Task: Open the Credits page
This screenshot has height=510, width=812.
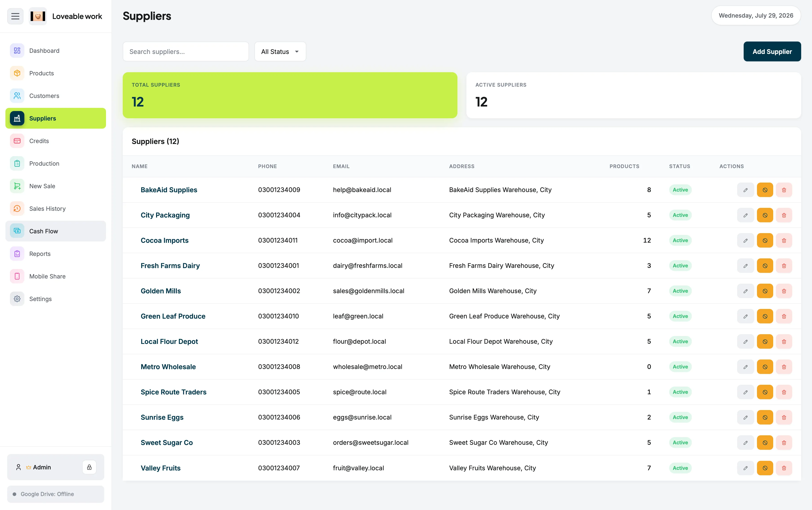Action: [x=56, y=141]
